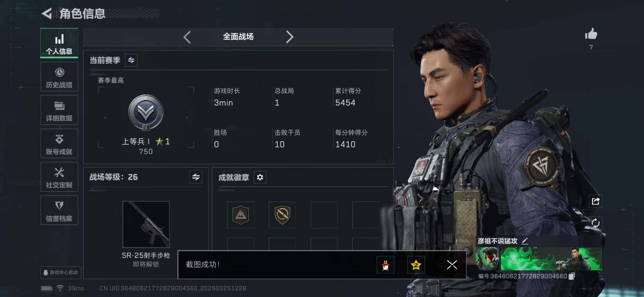The width and height of the screenshot is (644, 297).
Task: Give a thumbs-up like to this player
Action: (591, 34)
